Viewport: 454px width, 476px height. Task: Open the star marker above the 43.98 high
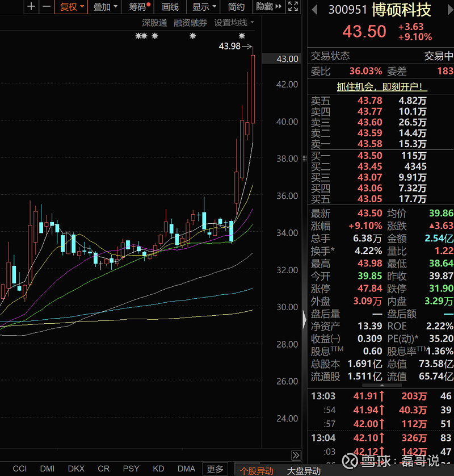pos(242,36)
